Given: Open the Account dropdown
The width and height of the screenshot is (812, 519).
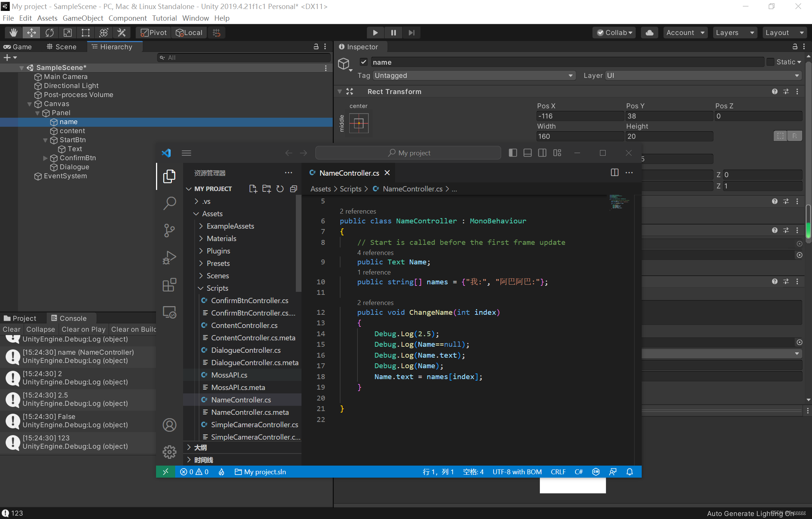Looking at the screenshot, I should click(x=685, y=33).
